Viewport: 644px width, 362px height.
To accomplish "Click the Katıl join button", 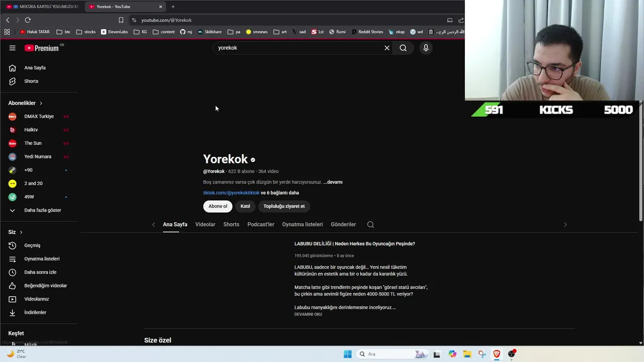I will 245,206.
